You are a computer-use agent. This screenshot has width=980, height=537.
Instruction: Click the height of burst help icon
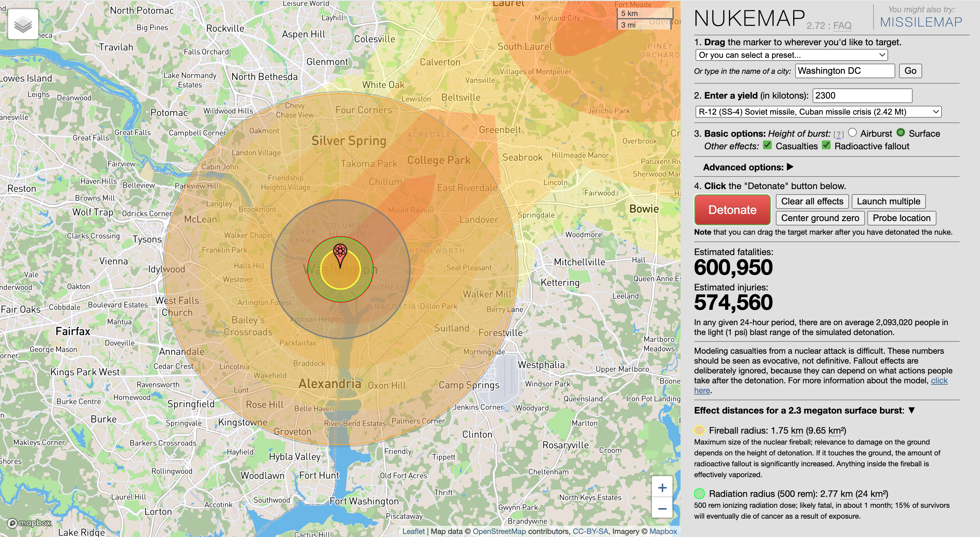pyautogui.click(x=838, y=134)
